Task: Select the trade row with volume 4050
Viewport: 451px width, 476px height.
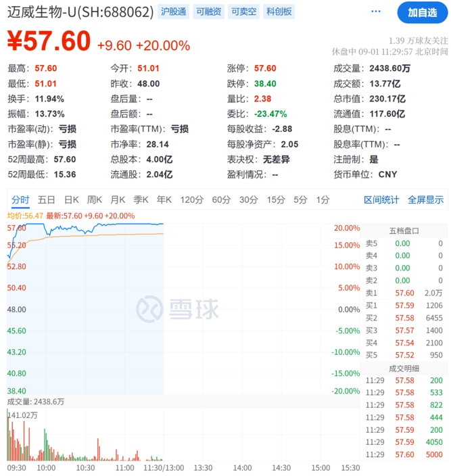Action: tap(404, 442)
